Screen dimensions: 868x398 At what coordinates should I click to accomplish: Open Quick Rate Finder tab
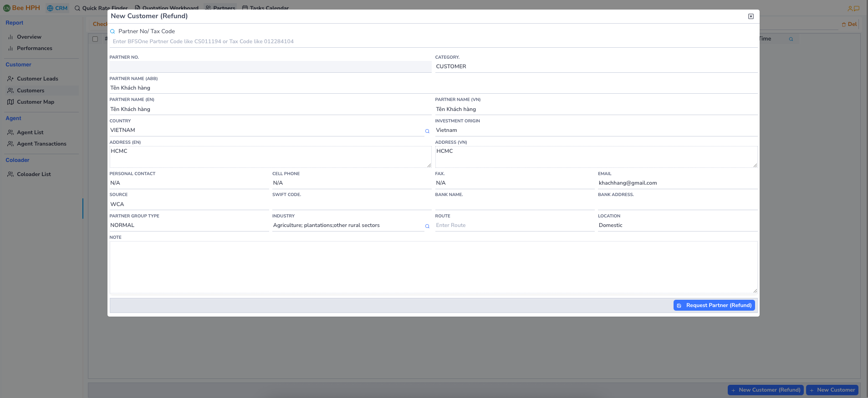(x=101, y=8)
